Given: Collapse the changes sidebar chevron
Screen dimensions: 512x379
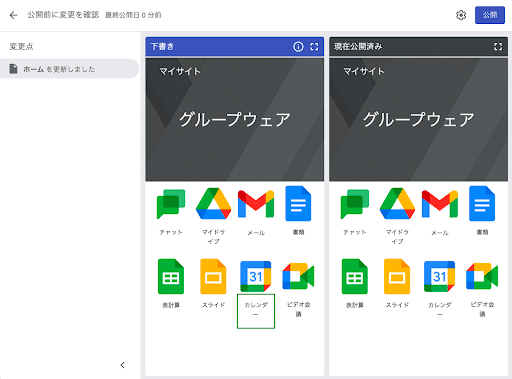Looking at the screenshot, I should click(123, 365).
